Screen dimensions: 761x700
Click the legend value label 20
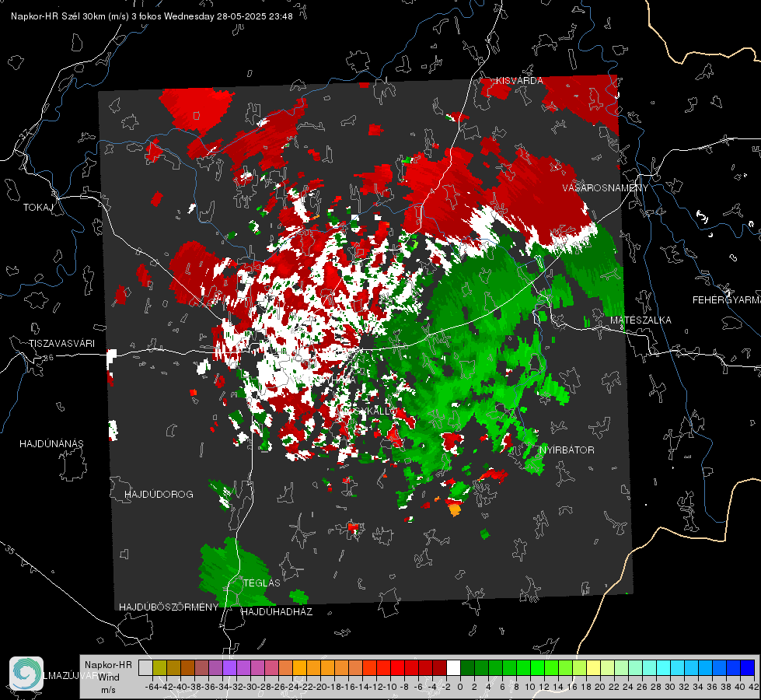600,687
